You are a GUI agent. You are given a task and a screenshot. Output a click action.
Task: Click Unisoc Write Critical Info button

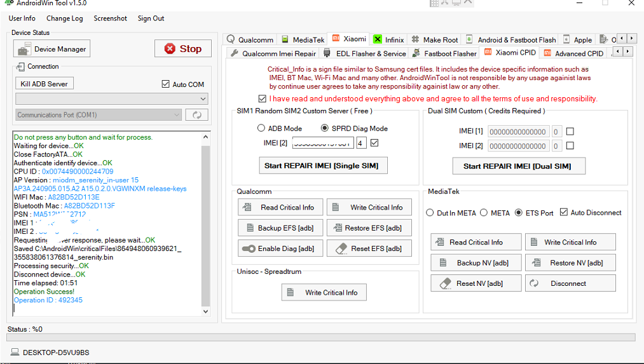click(324, 292)
